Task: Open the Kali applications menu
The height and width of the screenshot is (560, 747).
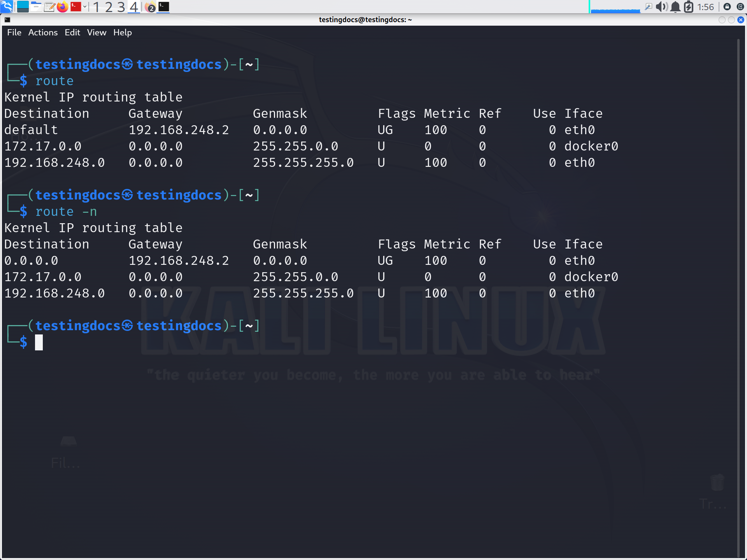Action: pos(7,7)
